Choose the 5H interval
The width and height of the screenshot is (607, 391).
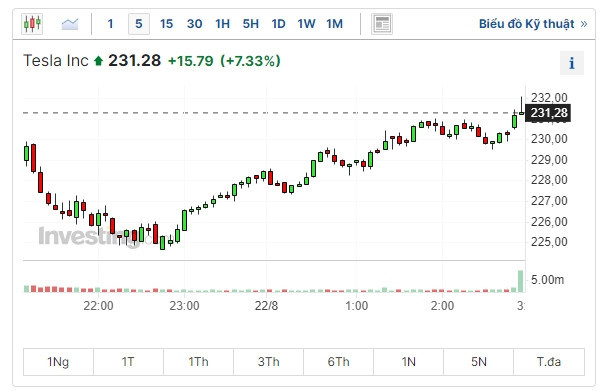pyautogui.click(x=250, y=24)
